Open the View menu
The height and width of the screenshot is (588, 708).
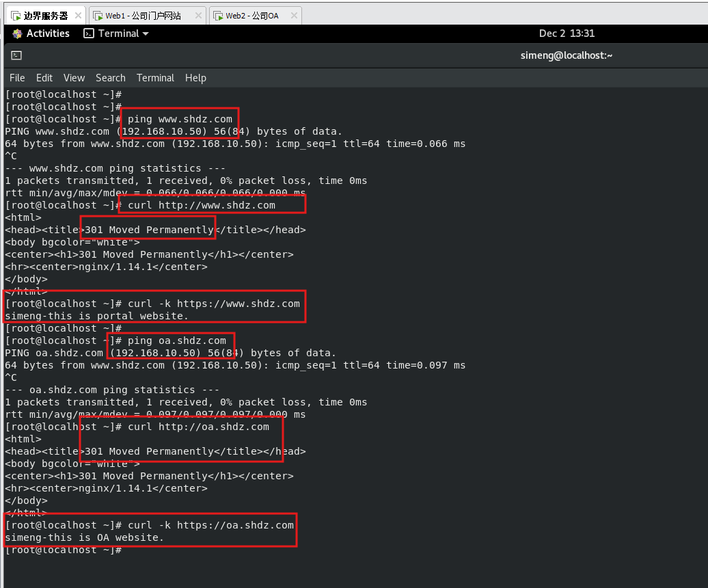74,78
